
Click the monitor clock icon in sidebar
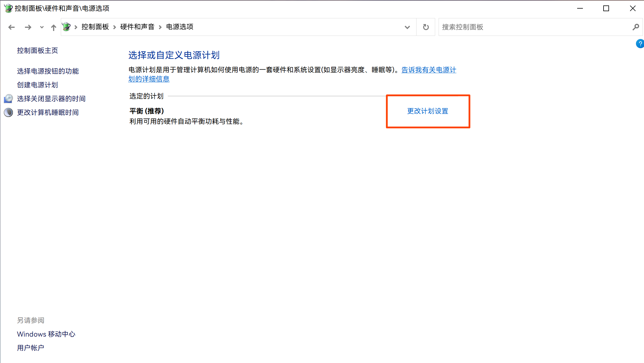(8, 99)
